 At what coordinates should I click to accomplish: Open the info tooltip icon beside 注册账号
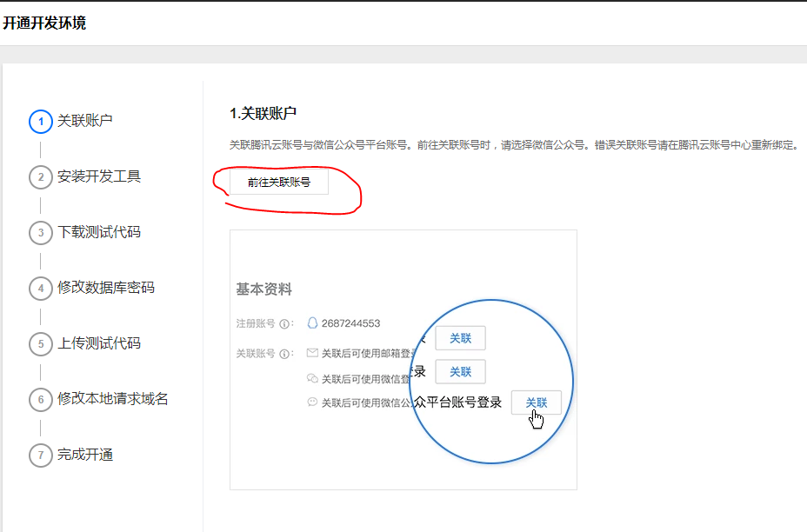pyautogui.click(x=283, y=323)
